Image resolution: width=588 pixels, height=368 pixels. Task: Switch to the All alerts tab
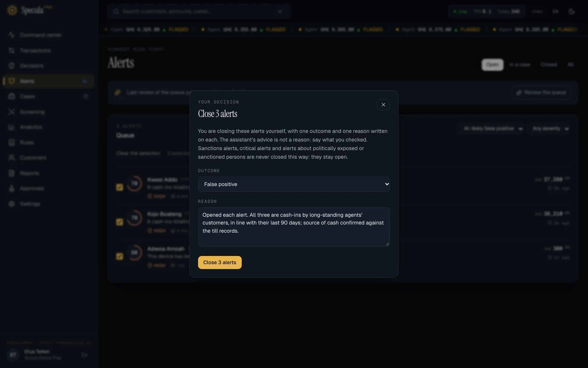(571, 65)
